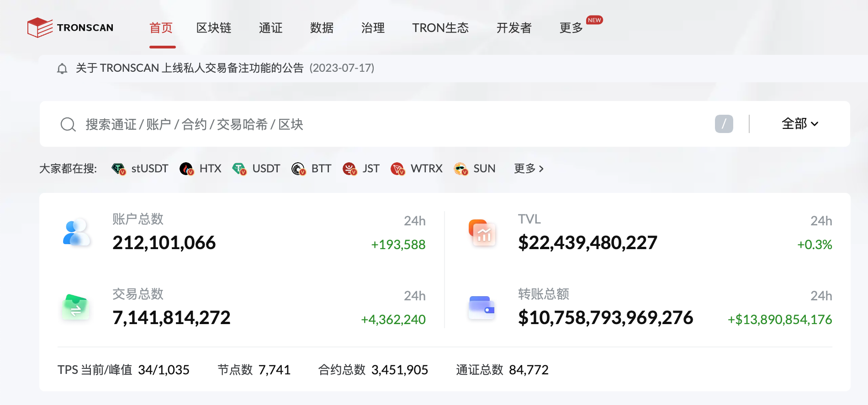
Task: Select the HTX token icon
Action: tap(186, 169)
